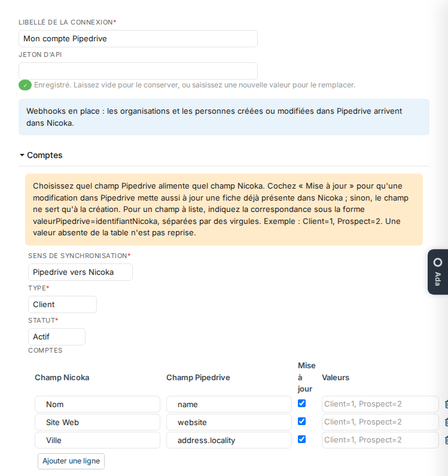Viewport: 448px width, 476px height.
Task: Click the orange mapping instructions notice
Action: coord(224,210)
